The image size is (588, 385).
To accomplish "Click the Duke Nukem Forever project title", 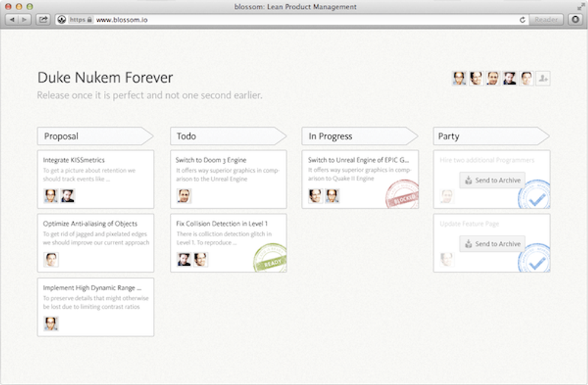I will click(x=105, y=77).
